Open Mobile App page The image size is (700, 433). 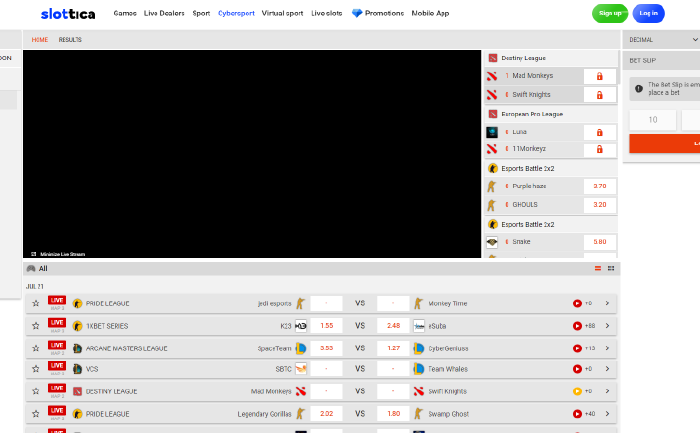coord(430,13)
